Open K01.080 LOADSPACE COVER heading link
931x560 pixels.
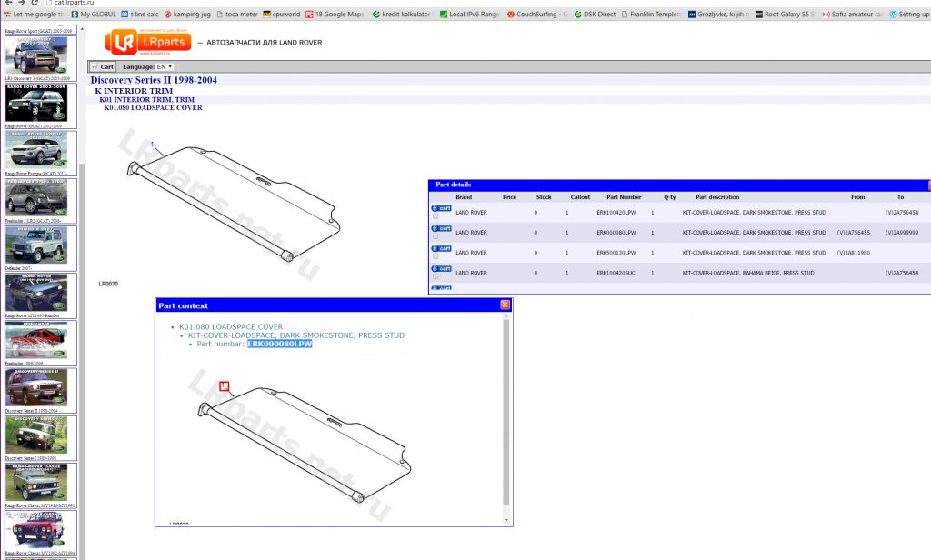coord(153,107)
